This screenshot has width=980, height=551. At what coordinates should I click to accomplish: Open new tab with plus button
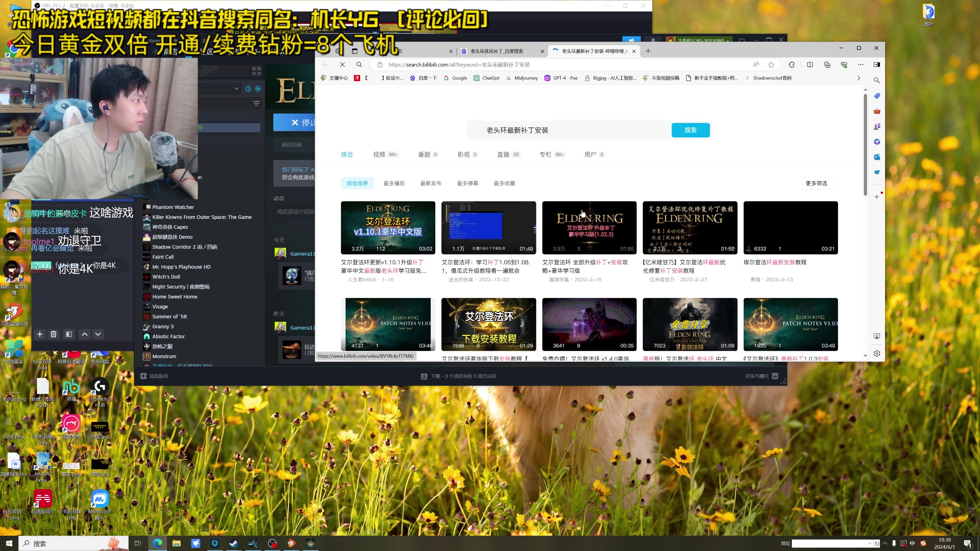(648, 51)
